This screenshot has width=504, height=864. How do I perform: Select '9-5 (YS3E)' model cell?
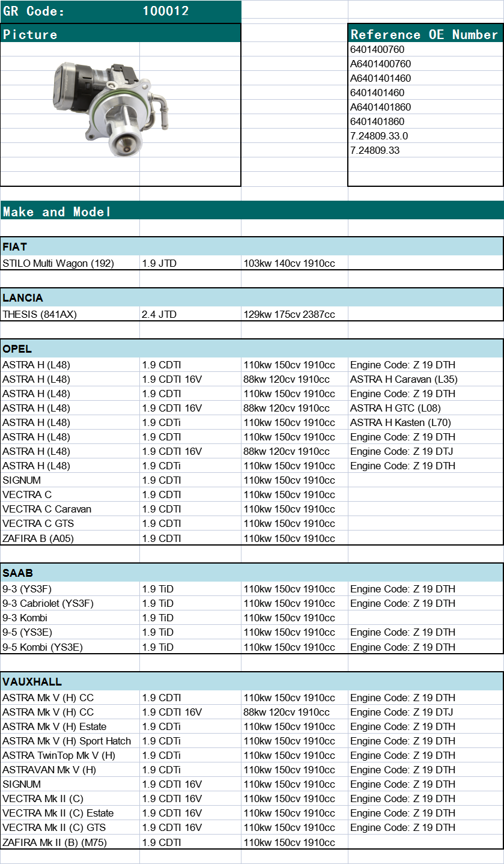pyautogui.click(x=27, y=632)
